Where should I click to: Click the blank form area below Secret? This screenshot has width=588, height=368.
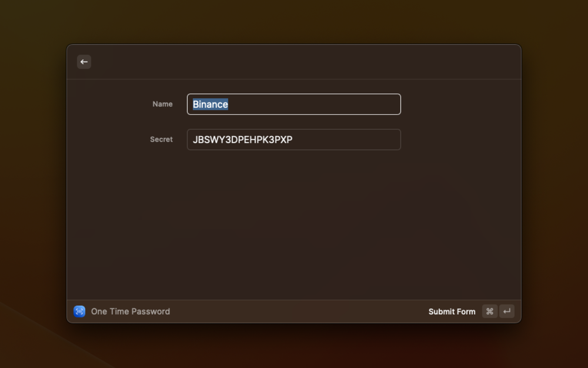click(294, 224)
